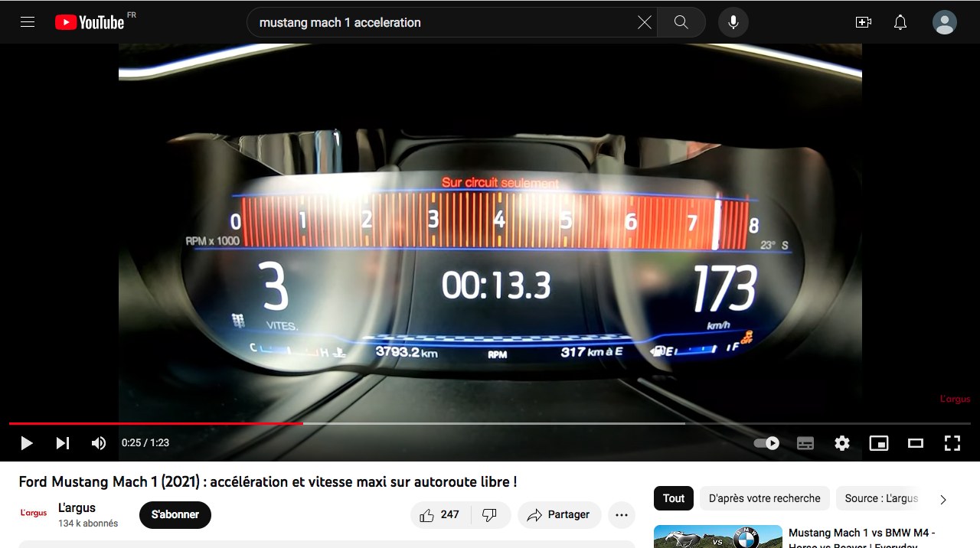Share the video via Partager

coord(559,514)
